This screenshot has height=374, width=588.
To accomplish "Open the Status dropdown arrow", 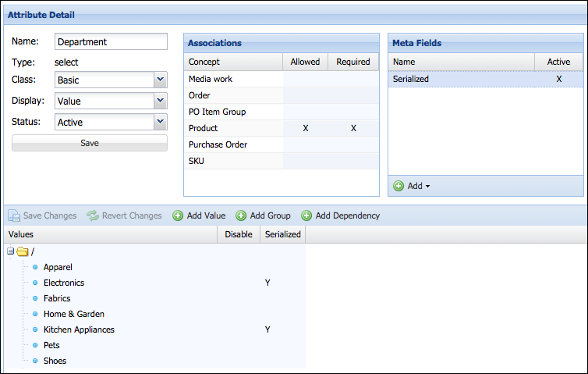I will pos(160,122).
